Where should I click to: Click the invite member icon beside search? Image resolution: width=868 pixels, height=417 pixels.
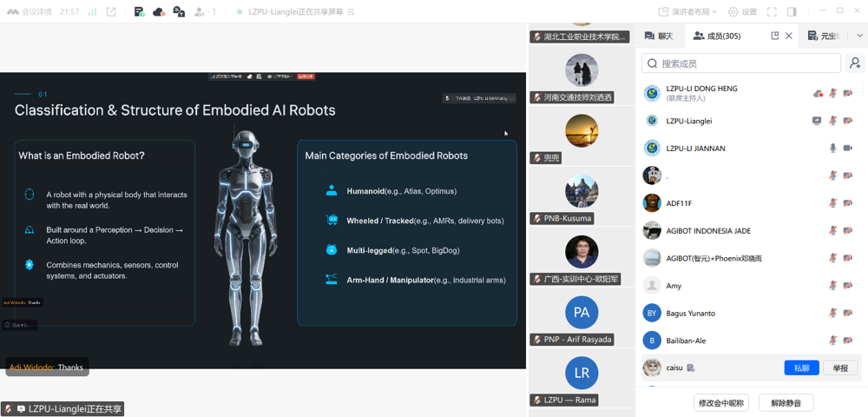pos(855,63)
